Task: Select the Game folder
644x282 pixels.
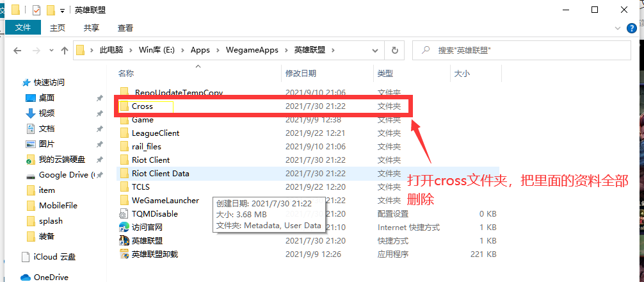Action: click(143, 120)
